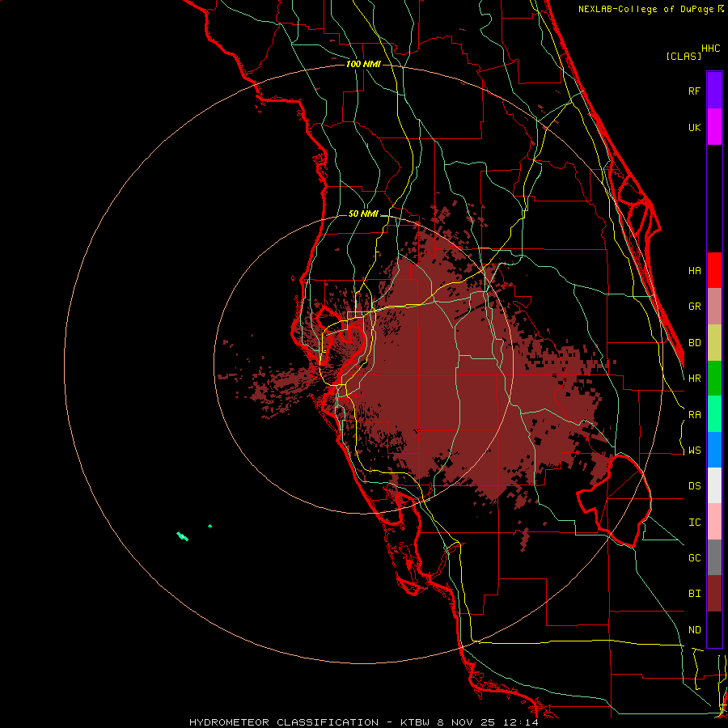Click the small green rain echo offshore
728x728 pixels.
click(183, 536)
